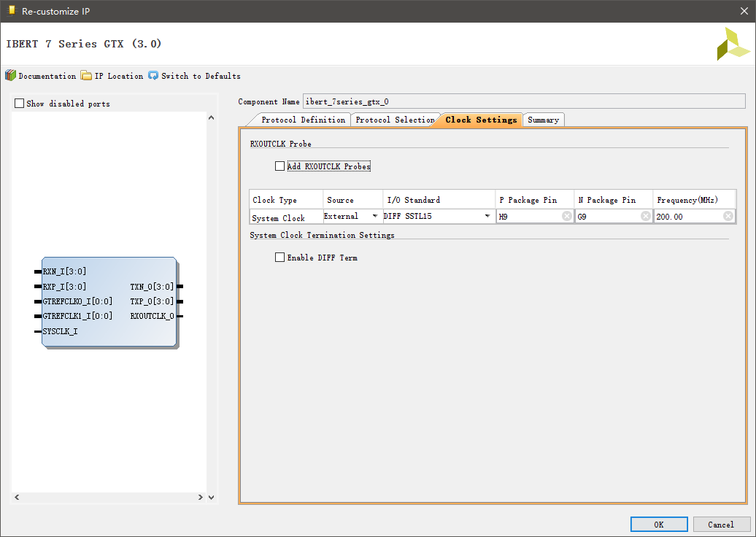Open the Documentation link
Viewport: 756px width, 537px height.
coord(47,76)
